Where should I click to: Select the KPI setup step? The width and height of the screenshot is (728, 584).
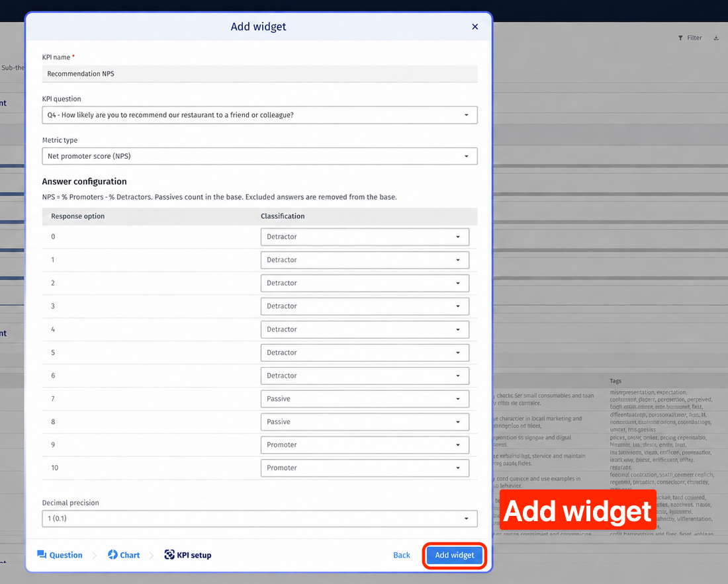188,555
